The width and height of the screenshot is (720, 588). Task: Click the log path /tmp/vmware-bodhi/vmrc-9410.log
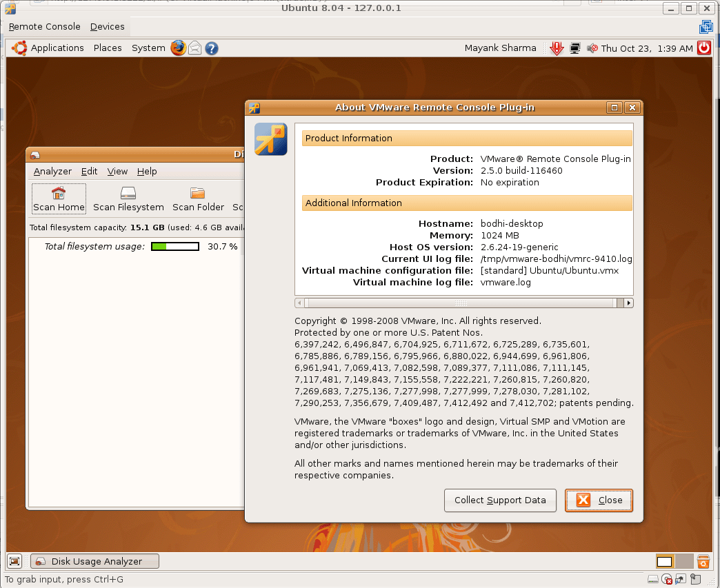tap(556, 259)
